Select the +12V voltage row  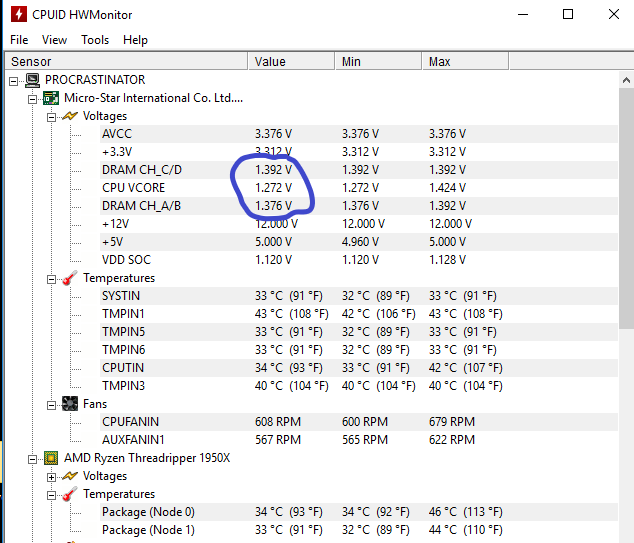(359, 224)
